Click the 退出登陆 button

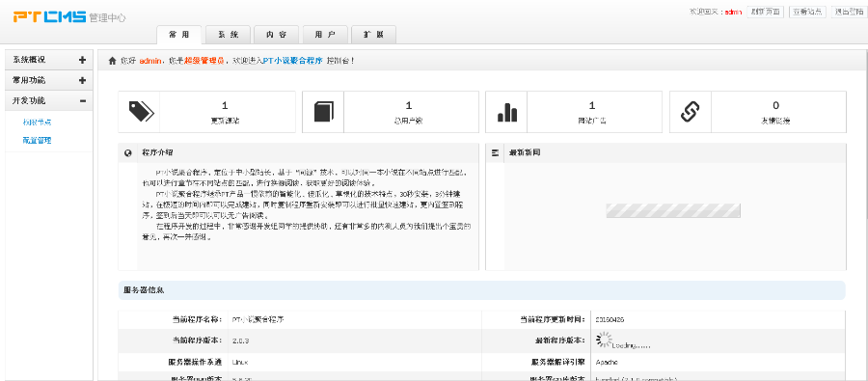(x=849, y=12)
